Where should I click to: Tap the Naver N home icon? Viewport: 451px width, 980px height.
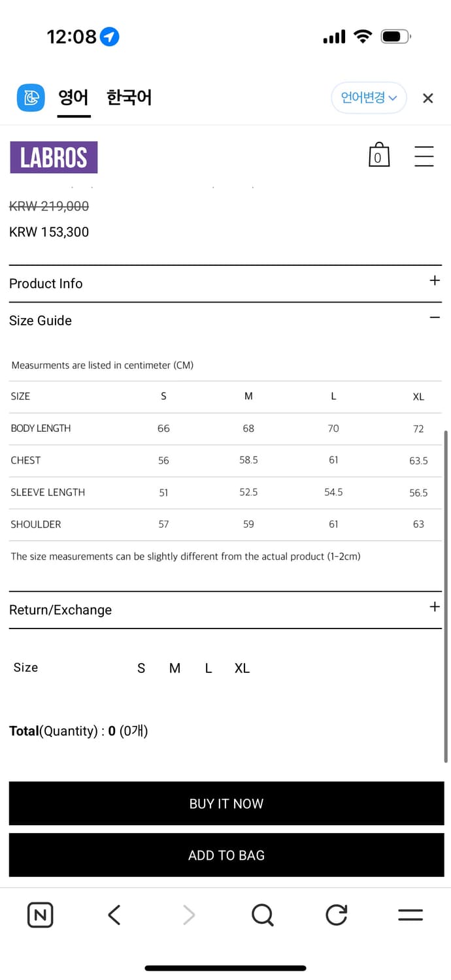41,915
